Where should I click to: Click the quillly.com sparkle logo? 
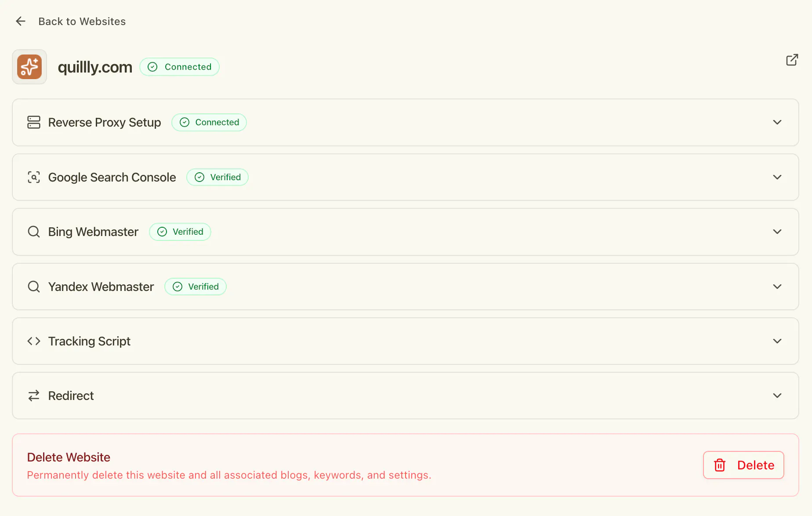(x=29, y=67)
